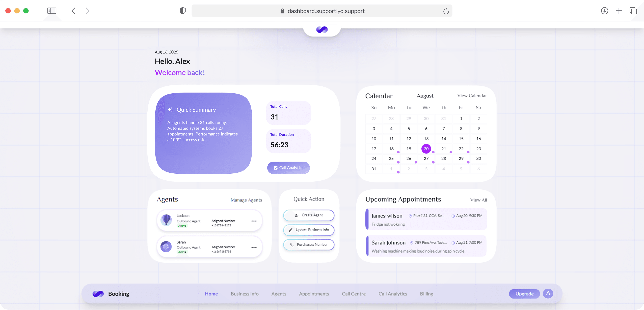Open Sarah Johnson appointment card
This screenshot has height=310, width=644.
(426, 246)
